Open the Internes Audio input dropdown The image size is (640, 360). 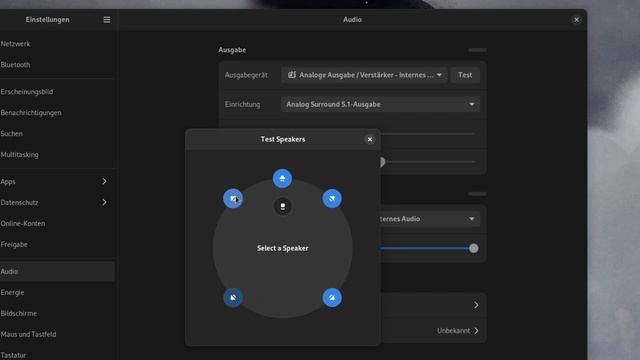click(x=429, y=219)
